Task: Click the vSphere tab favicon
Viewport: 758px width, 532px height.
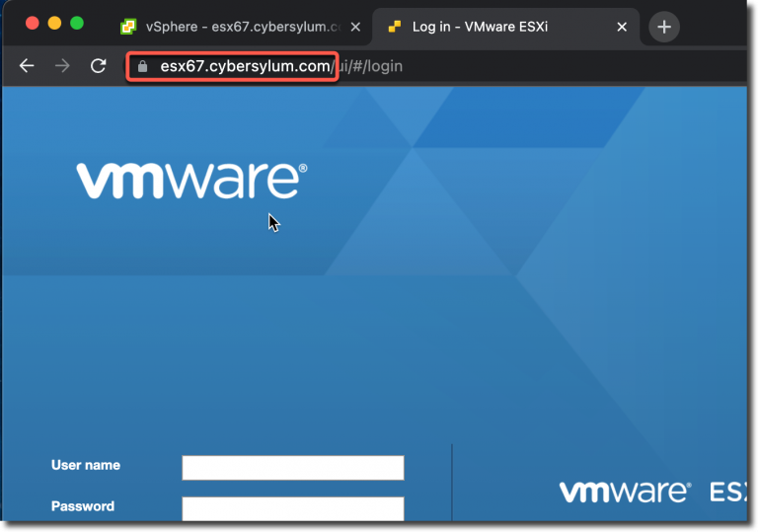Action: pos(128,27)
